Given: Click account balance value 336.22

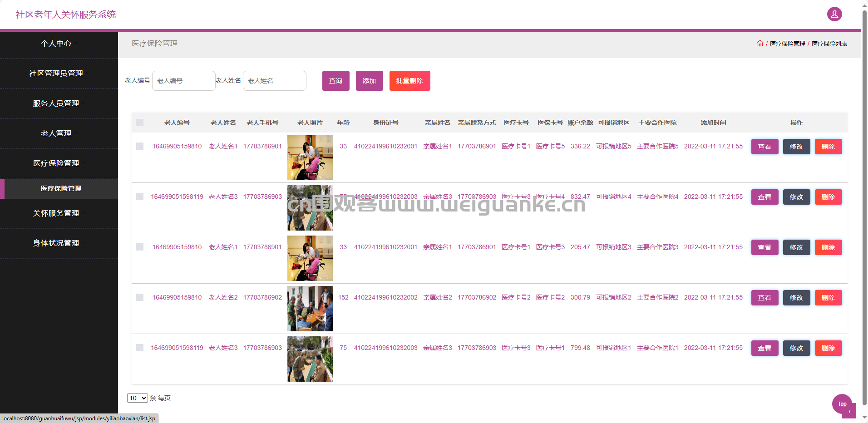Looking at the screenshot, I should click(x=580, y=146).
